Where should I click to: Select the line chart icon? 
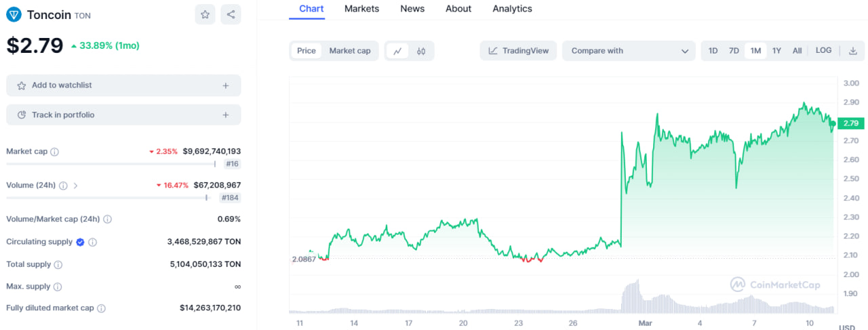coord(397,51)
